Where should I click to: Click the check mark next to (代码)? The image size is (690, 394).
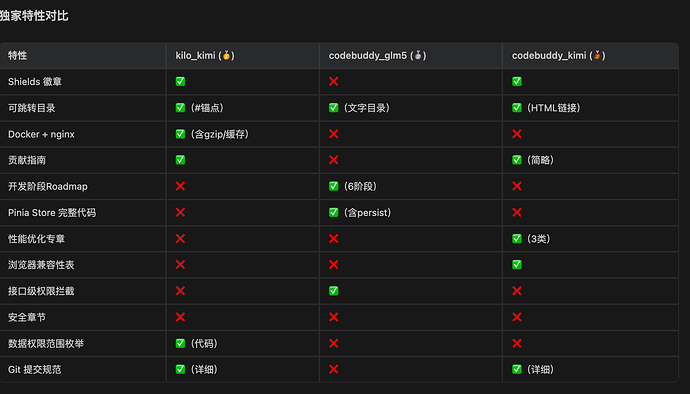pyautogui.click(x=180, y=343)
